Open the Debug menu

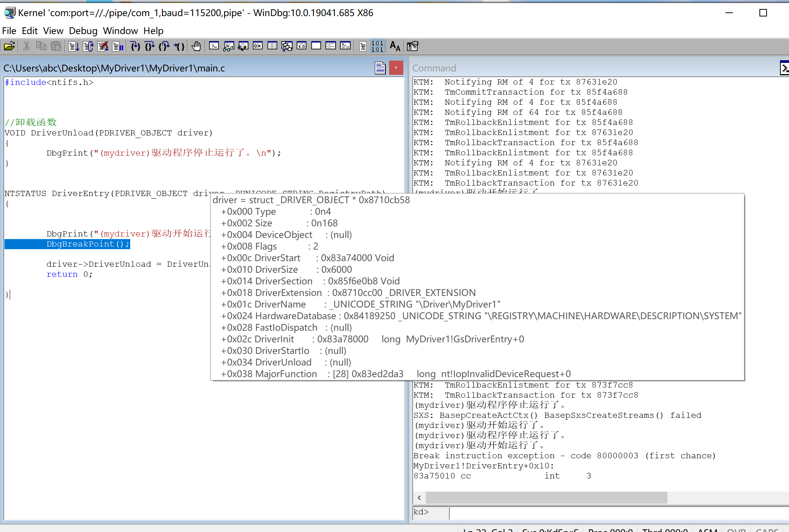pos(83,31)
